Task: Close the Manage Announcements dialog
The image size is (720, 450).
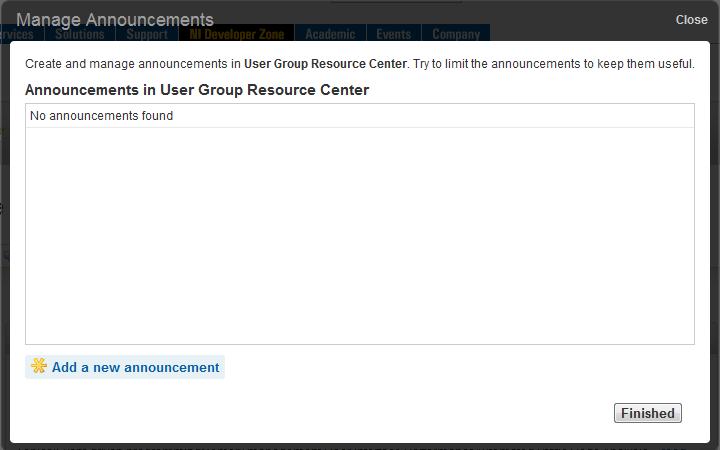Action: pyautogui.click(x=691, y=20)
